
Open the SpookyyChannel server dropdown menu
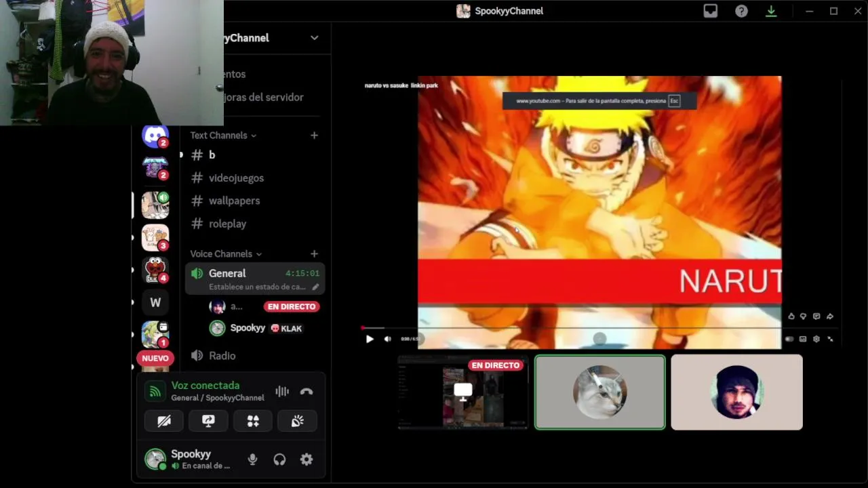[x=314, y=38]
